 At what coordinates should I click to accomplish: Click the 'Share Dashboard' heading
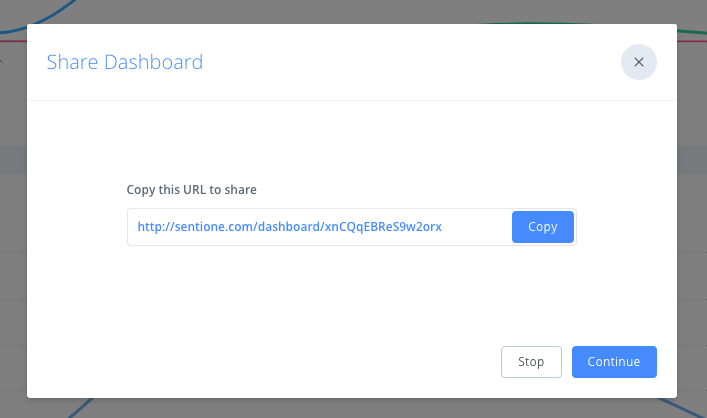(125, 62)
